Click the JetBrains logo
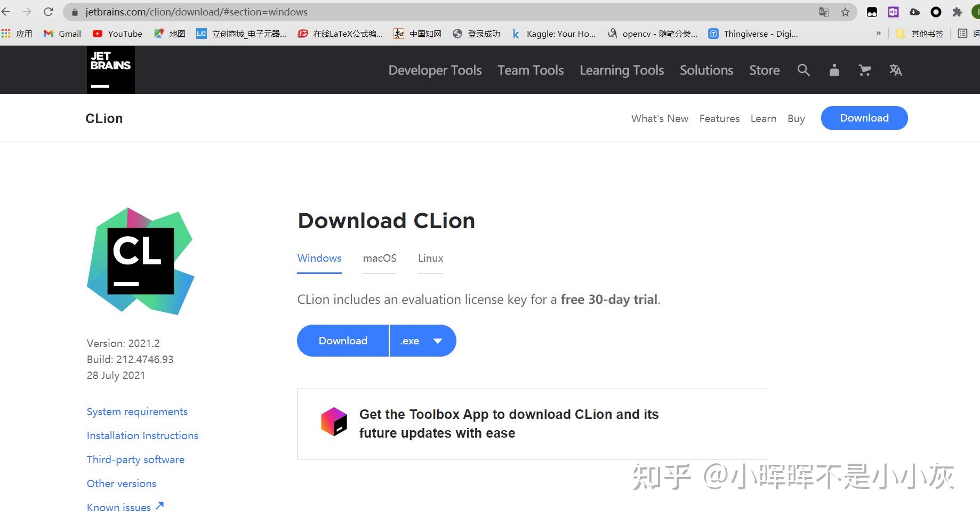The height and width of the screenshot is (516, 980). click(x=110, y=69)
